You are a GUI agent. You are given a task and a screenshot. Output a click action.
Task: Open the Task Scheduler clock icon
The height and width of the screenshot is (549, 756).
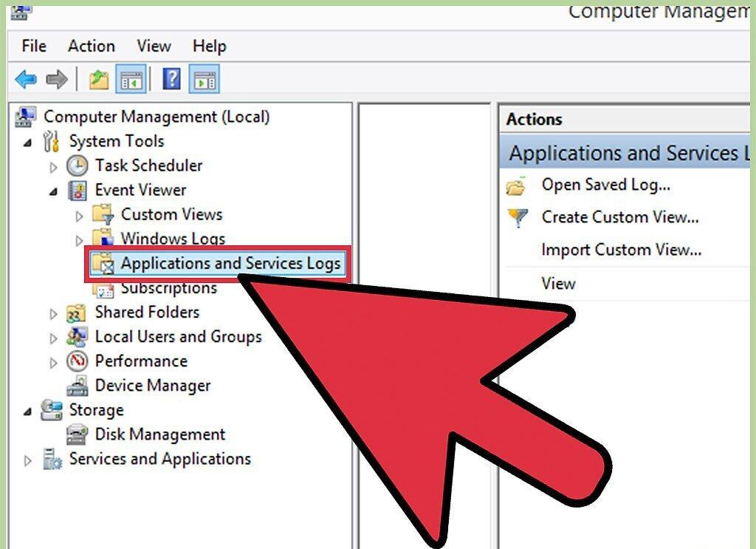77,166
